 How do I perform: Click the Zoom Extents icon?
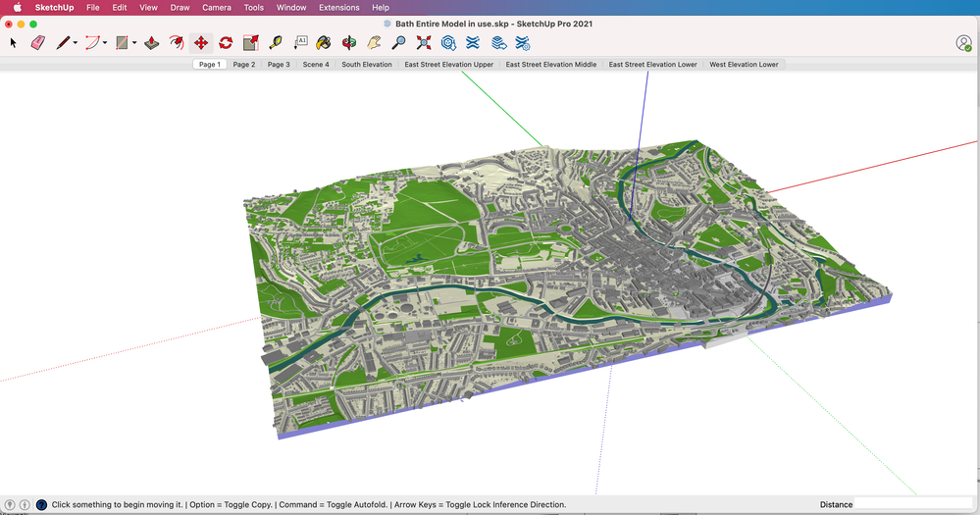424,42
